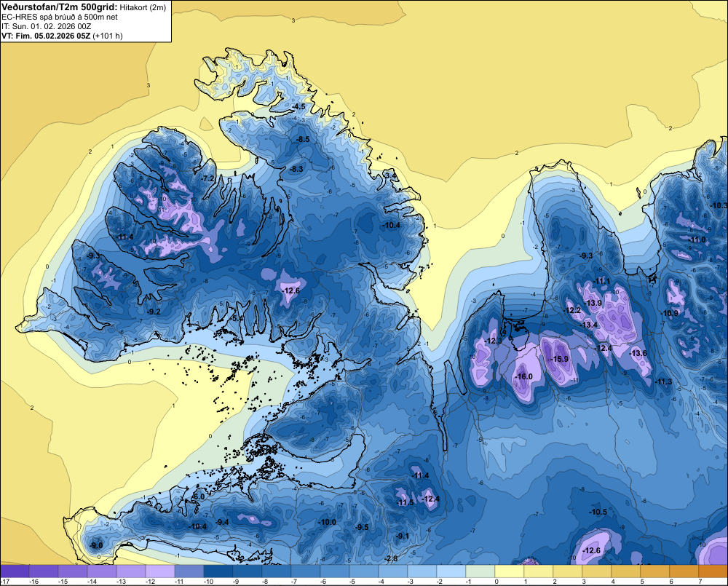Image resolution: width=728 pixels, height=586 pixels.
Task: Click the -4.5 temperature value
Action: [x=299, y=107]
